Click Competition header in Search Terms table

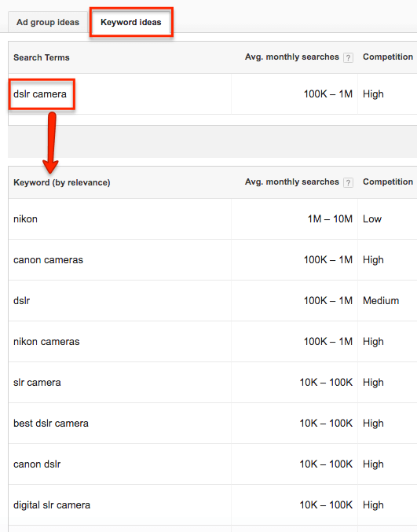(388, 57)
